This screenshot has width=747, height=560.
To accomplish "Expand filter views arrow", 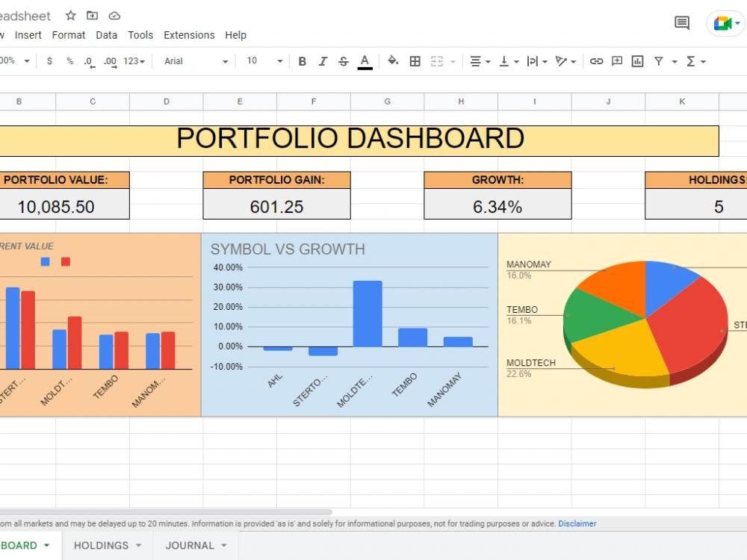I will tap(675, 61).
